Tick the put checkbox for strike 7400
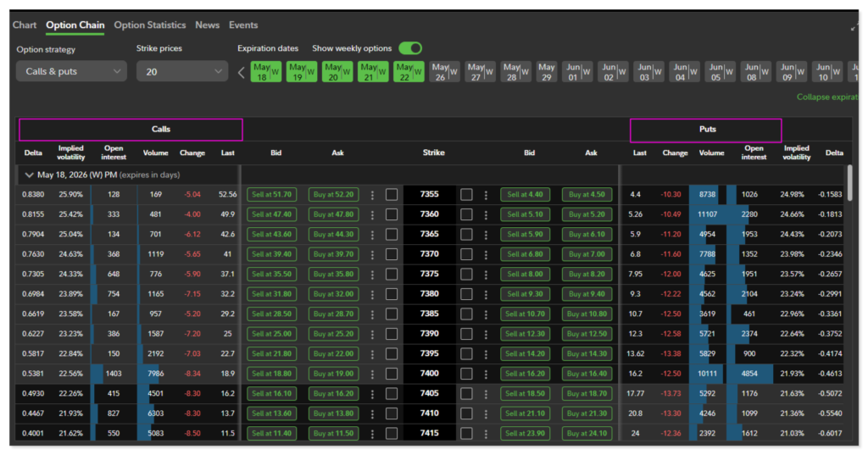The width and height of the screenshot is (868, 455). (467, 374)
